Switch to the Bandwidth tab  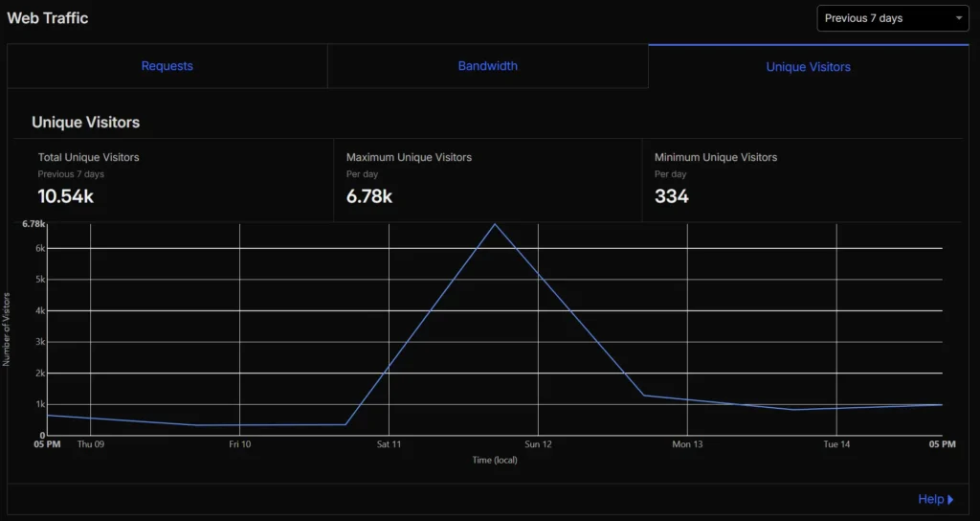[487, 66]
